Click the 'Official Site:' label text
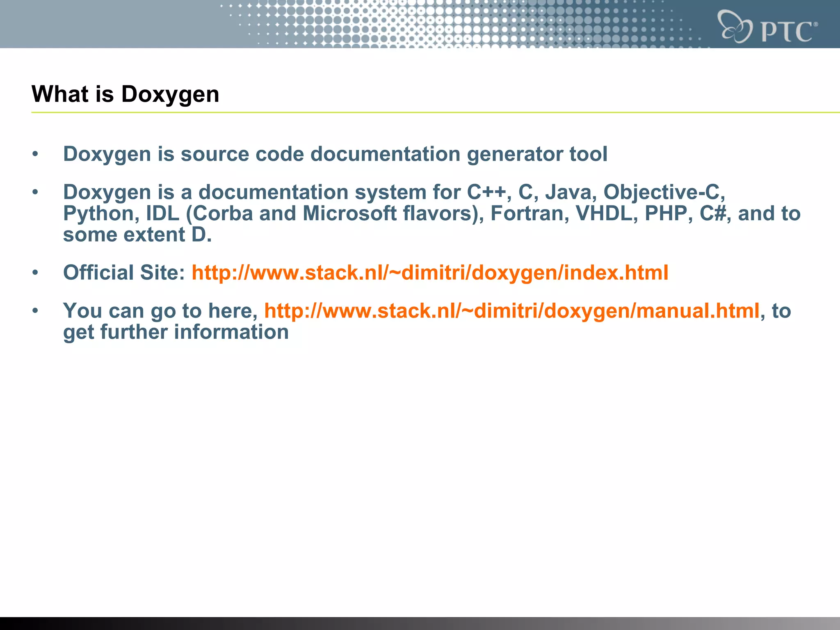Image resolution: width=840 pixels, height=630 pixels. tap(124, 273)
